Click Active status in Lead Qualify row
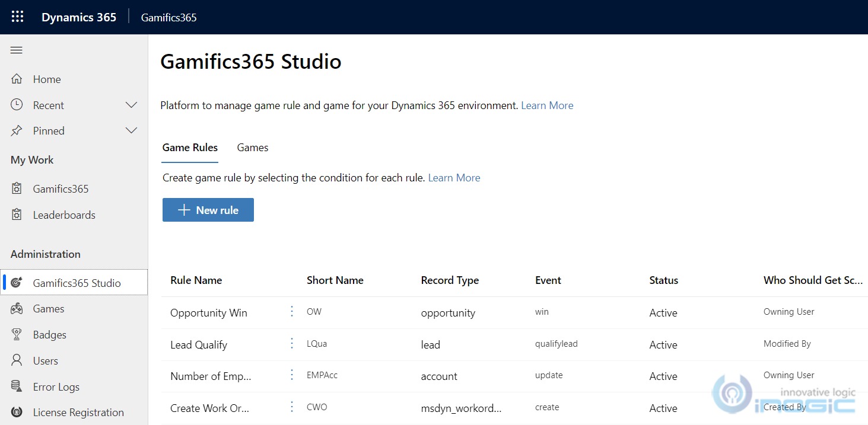The image size is (868, 425). [663, 345]
